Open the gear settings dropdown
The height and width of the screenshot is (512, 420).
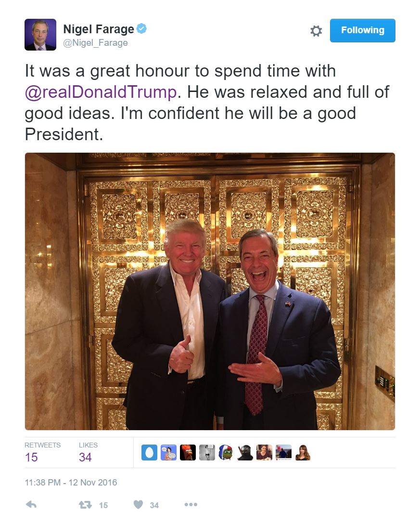pyautogui.click(x=316, y=31)
